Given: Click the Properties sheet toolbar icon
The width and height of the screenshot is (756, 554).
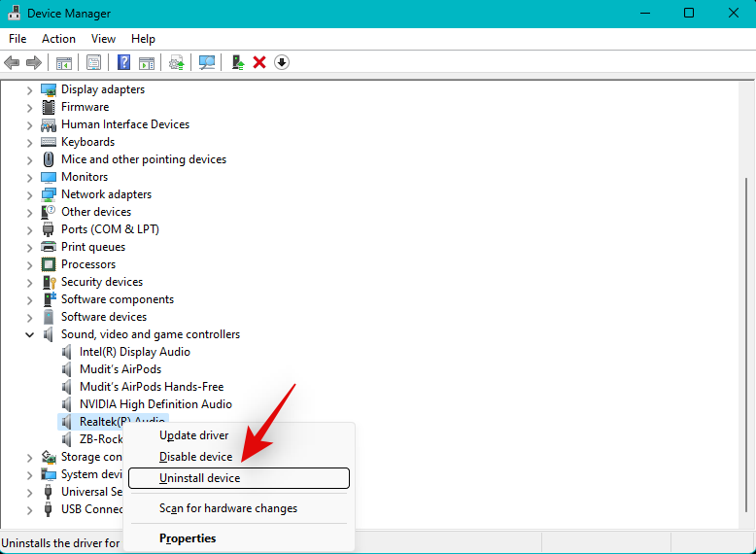Looking at the screenshot, I should (93, 62).
